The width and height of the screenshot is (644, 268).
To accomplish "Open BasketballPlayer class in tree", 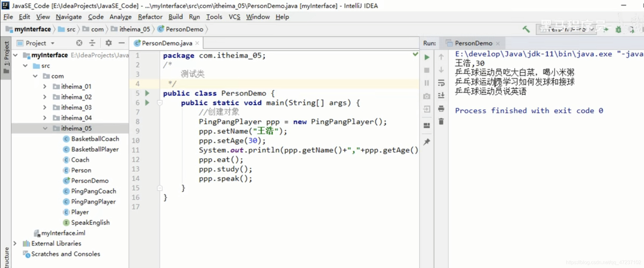I will point(95,149).
